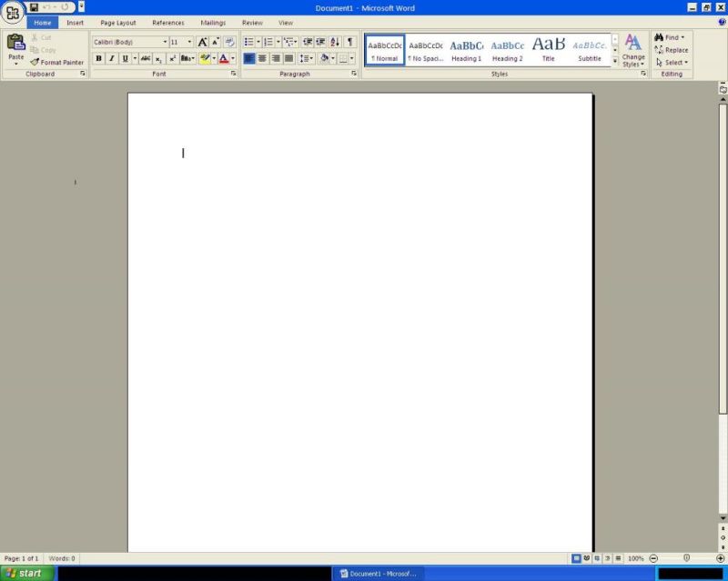This screenshot has height=581, width=728.
Task: Select the Format Painter tool
Action: click(x=57, y=62)
